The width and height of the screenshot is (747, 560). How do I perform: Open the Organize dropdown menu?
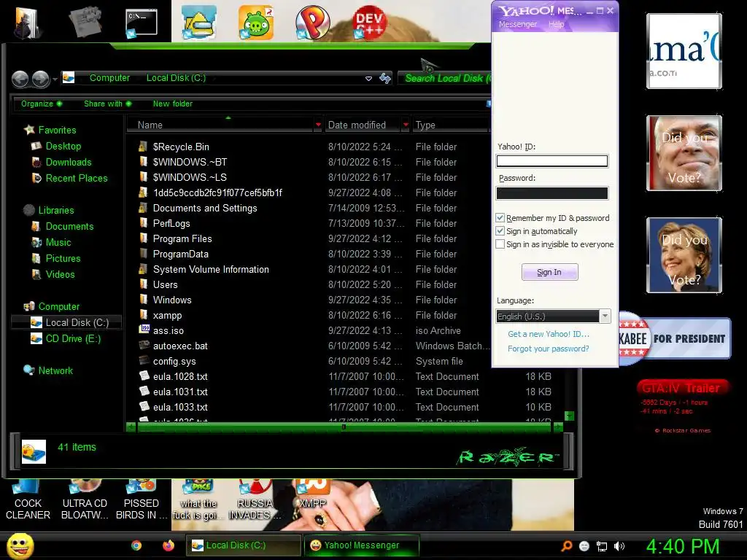pos(41,104)
